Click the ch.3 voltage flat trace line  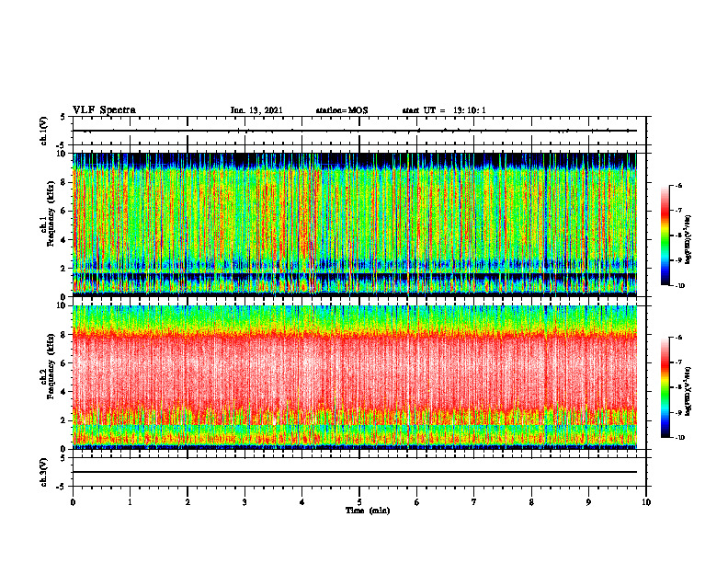[355, 472]
